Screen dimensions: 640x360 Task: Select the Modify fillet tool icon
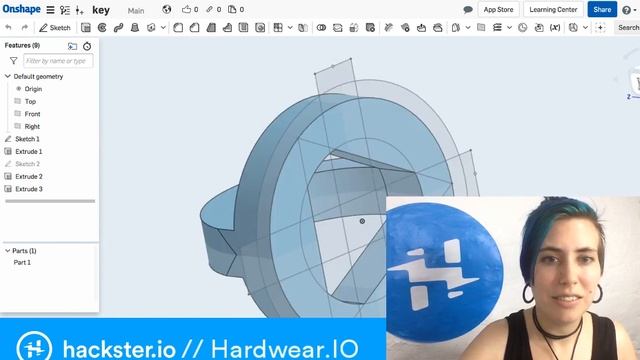coord(389,28)
